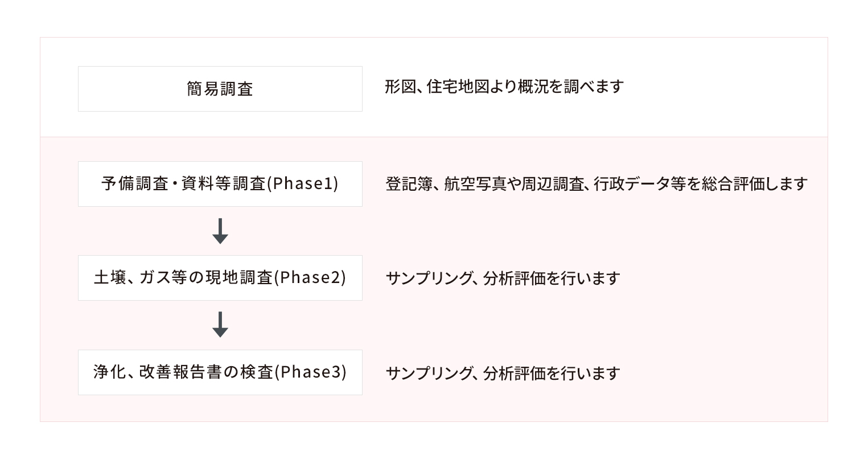Choose the 浄化、改善報告書の検査(Phase3) box
The image size is (868, 459).
coord(220,372)
